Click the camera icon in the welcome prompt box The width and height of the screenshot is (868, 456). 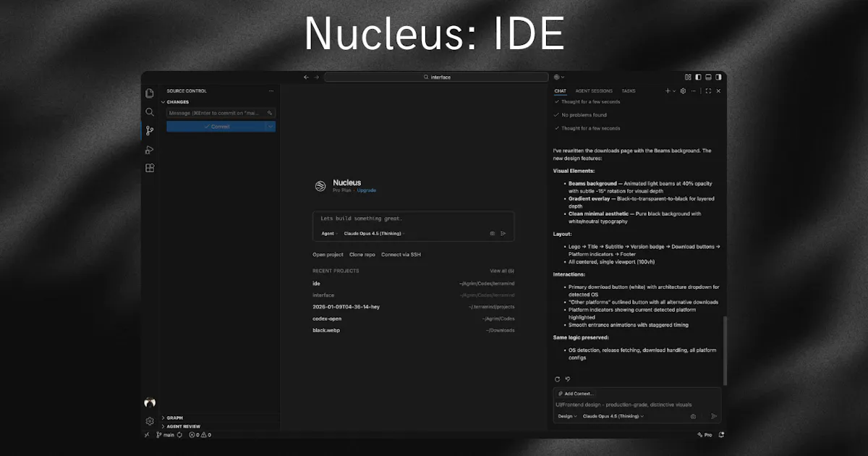(x=493, y=234)
